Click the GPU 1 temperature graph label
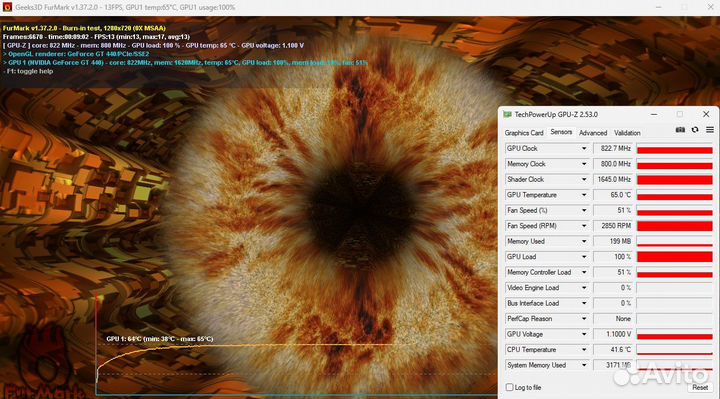This screenshot has height=399, width=720. (160, 339)
